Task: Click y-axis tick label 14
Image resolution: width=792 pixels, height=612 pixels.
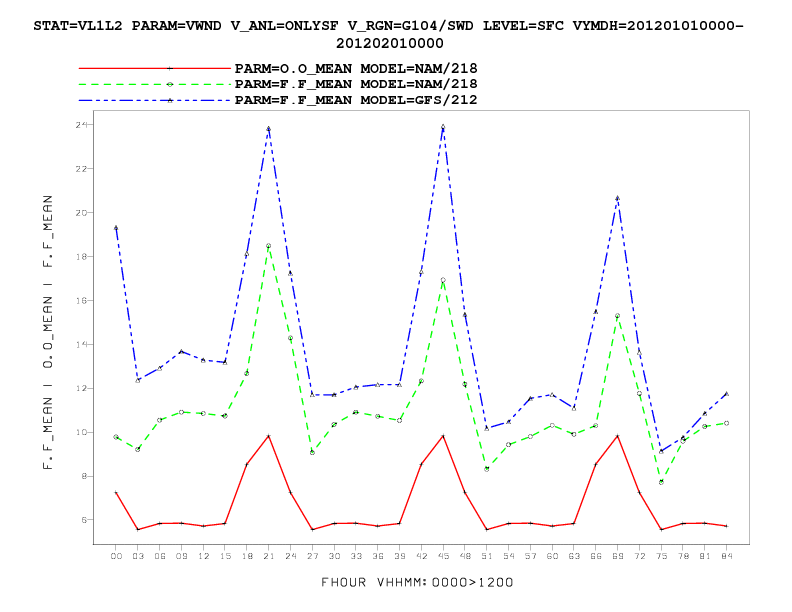Action: 81,344
